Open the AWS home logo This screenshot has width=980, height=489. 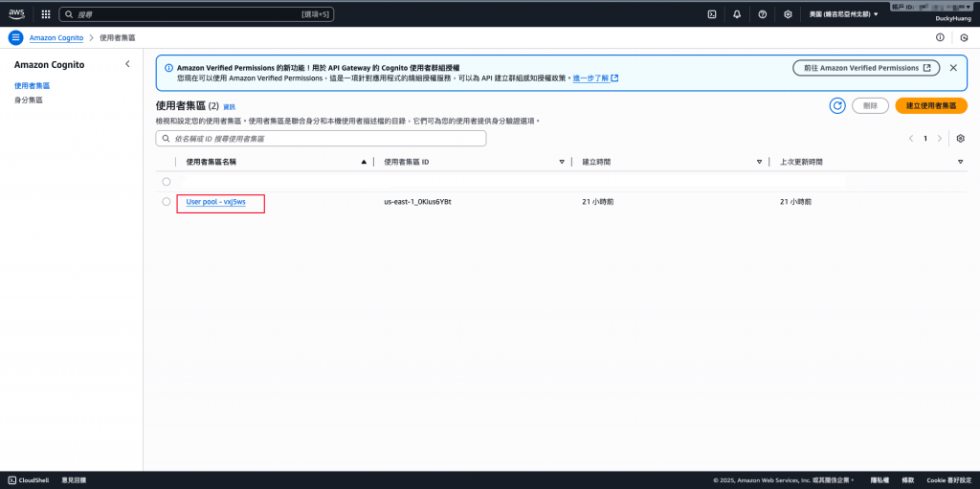pos(16,13)
